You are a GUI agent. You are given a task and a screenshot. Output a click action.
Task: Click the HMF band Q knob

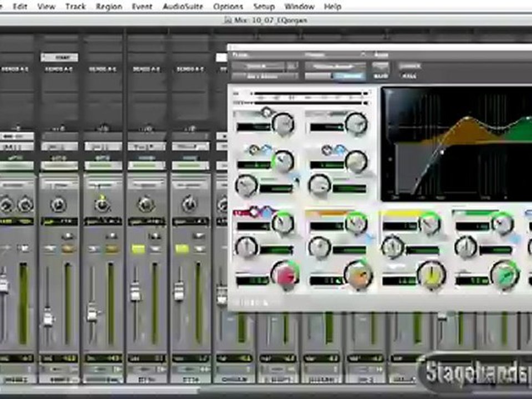coord(465,247)
